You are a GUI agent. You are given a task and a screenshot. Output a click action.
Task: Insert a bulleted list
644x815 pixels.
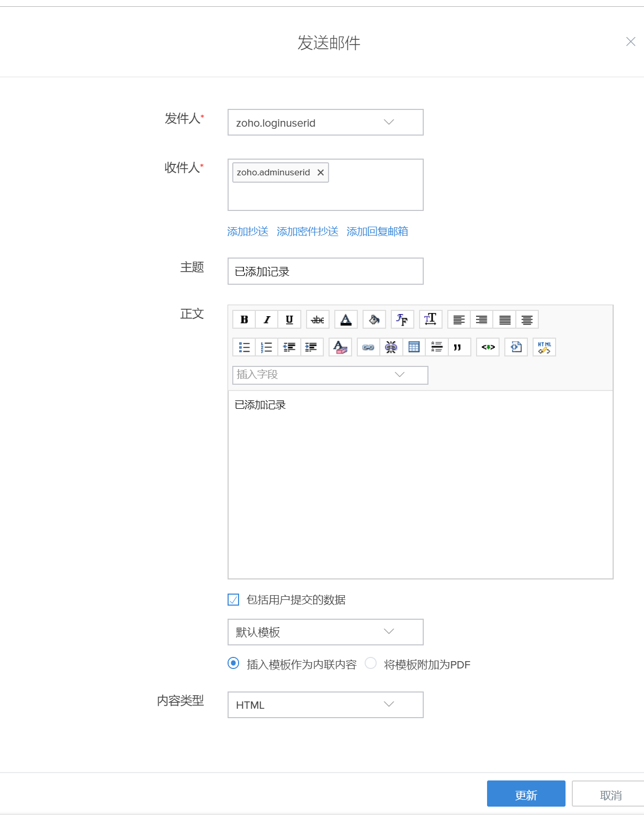[x=244, y=347]
